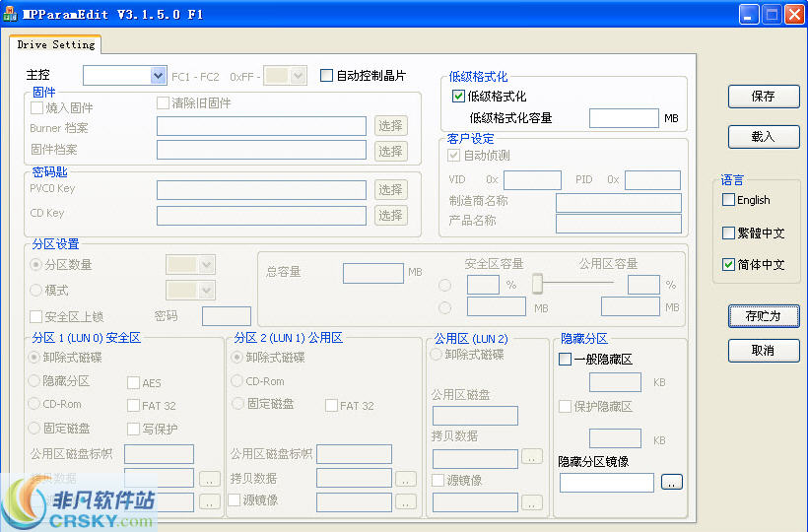Check 源镜像 in 公用区 LUN 2
This screenshot has width=808, height=532.
[438, 480]
